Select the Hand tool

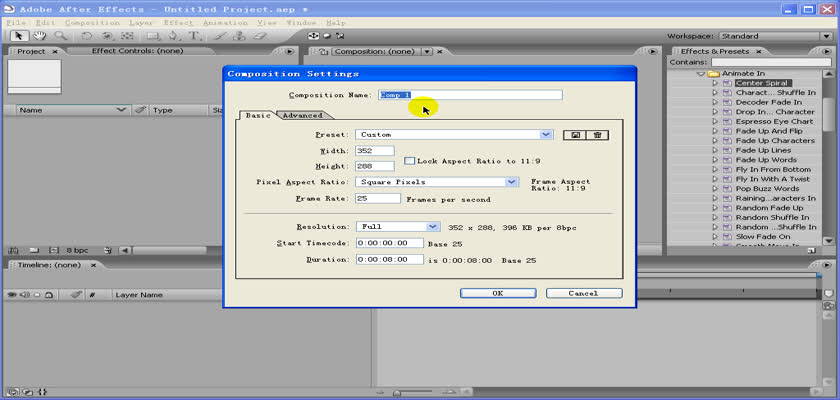(x=39, y=36)
